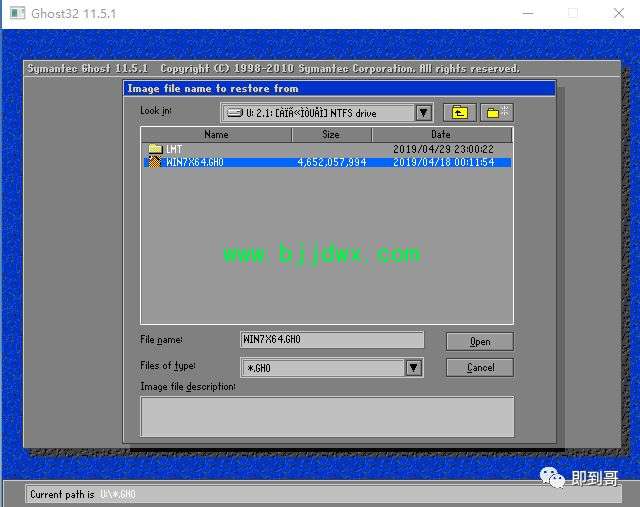The width and height of the screenshot is (640, 507).
Task: Create a new folder icon
Action: (x=497, y=112)
